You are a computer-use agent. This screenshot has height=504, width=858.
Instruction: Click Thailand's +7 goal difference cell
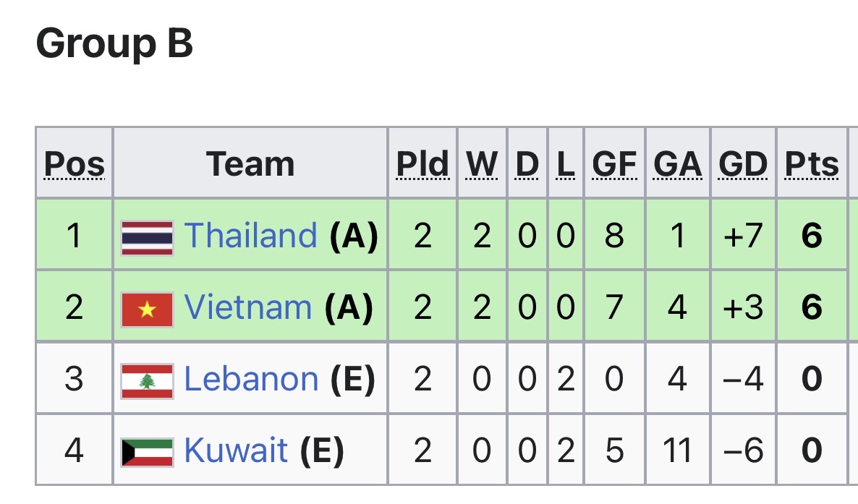click(743, 236)
